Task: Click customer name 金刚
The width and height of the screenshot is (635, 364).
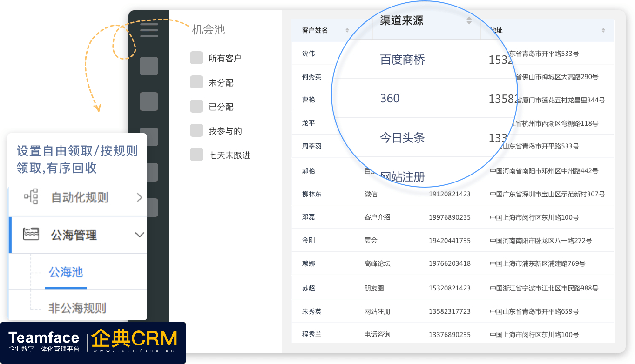Action: pos(308,240)
